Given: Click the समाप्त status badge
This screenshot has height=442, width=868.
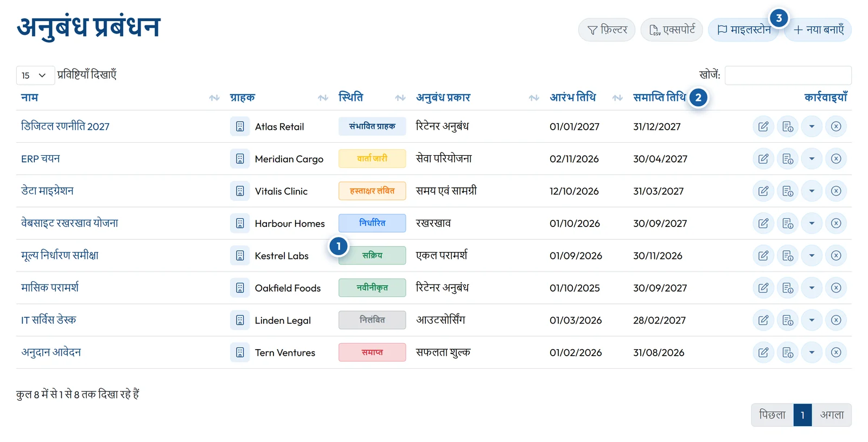Looking at the screenshot, I should (372, 352).
